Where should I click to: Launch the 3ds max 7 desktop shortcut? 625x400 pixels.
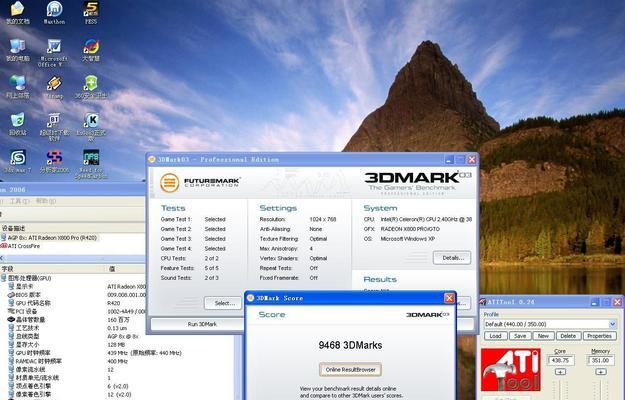(17, 161)
